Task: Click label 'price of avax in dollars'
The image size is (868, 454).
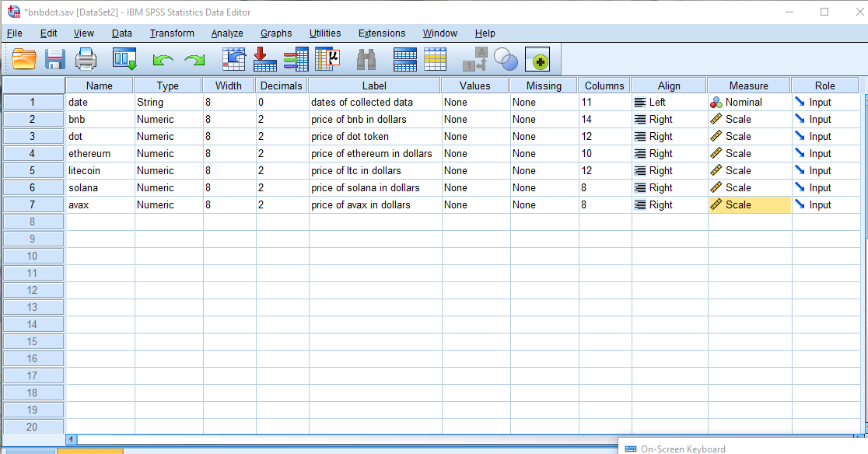Action: tap(361, 205)
